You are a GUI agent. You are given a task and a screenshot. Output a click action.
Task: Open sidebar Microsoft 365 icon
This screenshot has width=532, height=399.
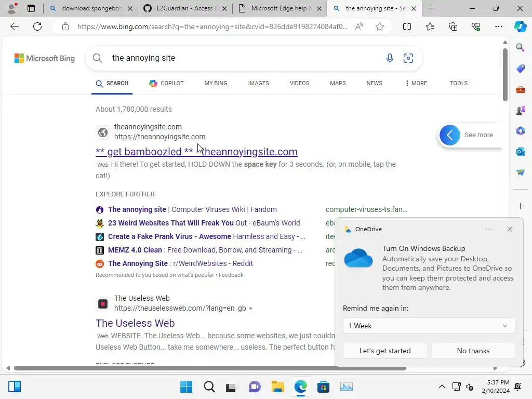pos(520,130)
